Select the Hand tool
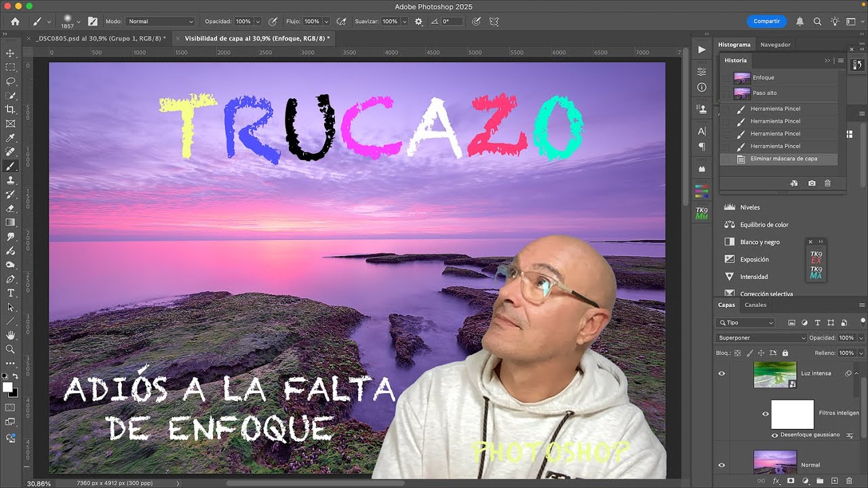This screenshot has height=488, width=868. (10, 335)
